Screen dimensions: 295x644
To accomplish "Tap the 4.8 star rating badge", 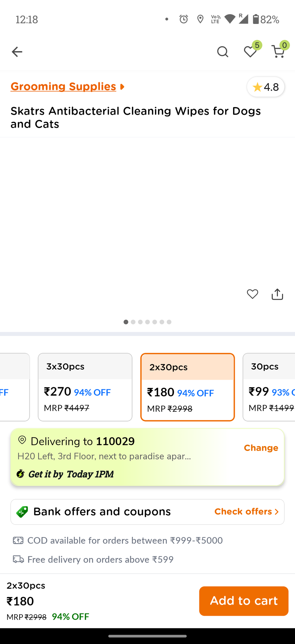I will 266,87.
